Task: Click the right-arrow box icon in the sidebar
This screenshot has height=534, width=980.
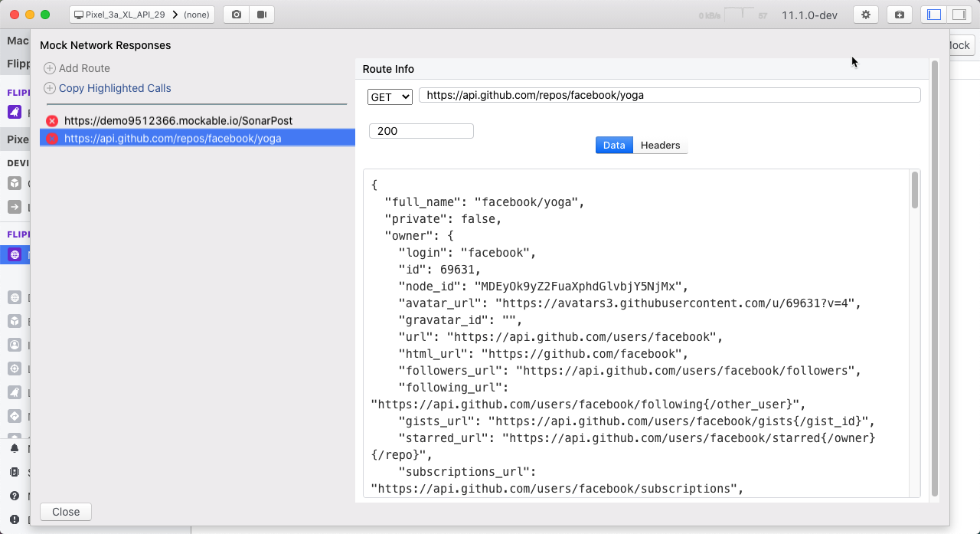Action: point(15,207)
